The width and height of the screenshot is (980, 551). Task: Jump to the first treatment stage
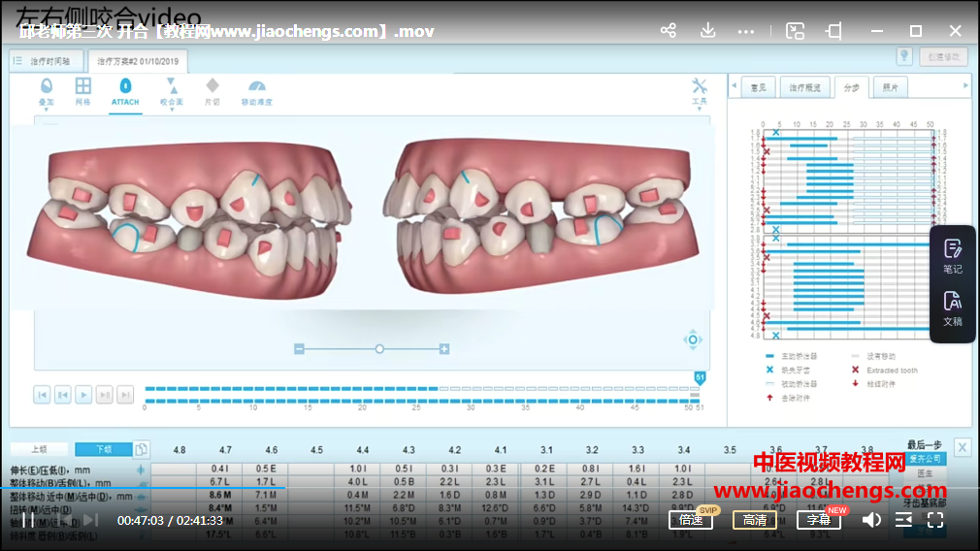[x=42, y=395]
